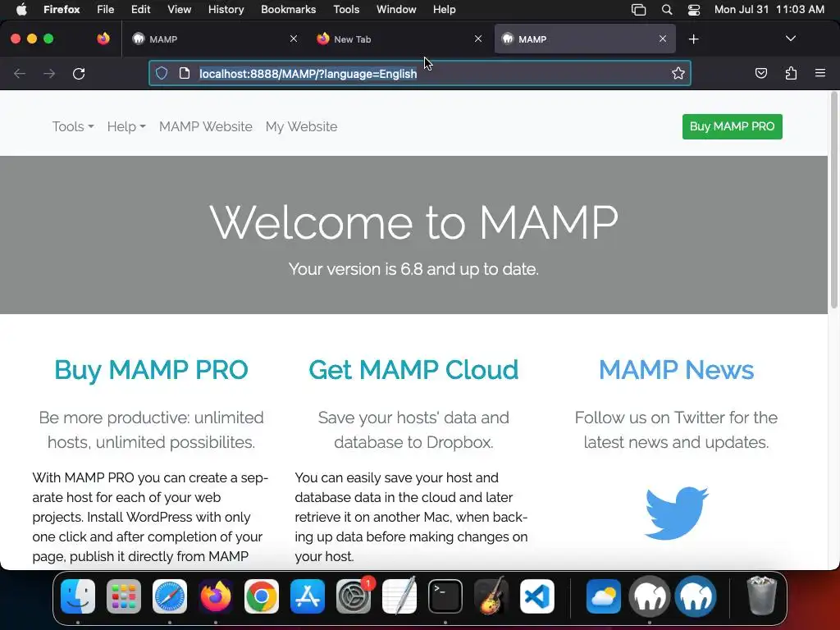840x630 pixels.
Task: Close the active MAMP tab
Action: (x=663, y=39)
